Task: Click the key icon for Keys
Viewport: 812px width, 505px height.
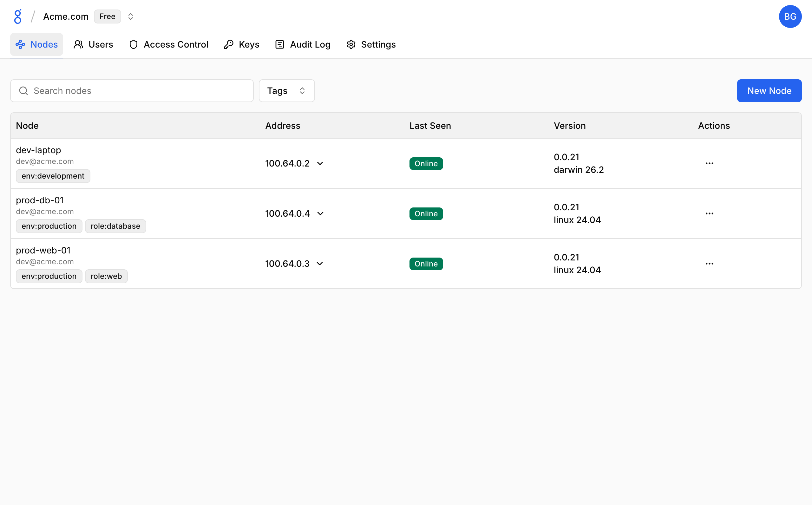Action: click(x=229, y=44)
